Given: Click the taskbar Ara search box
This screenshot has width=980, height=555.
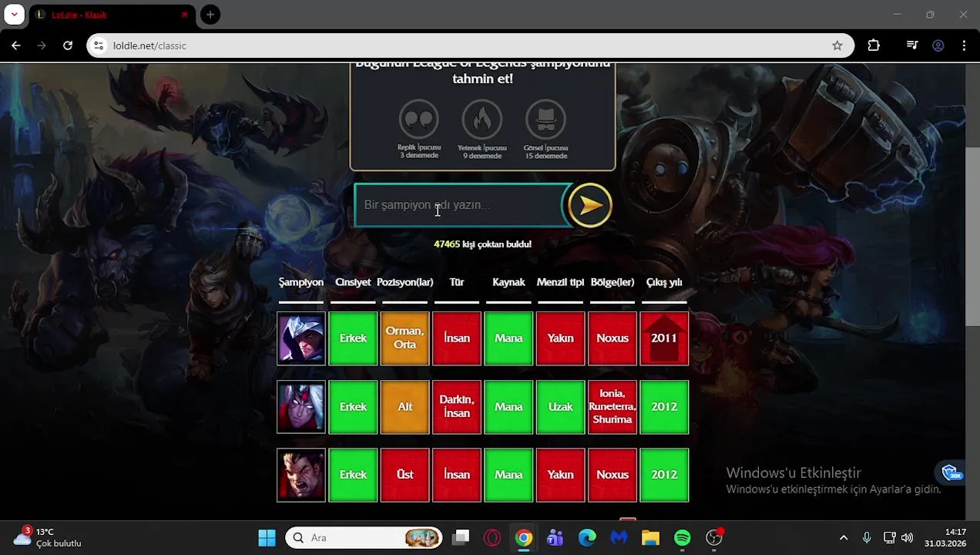Looking at the screenshot, I should (364, 538).
